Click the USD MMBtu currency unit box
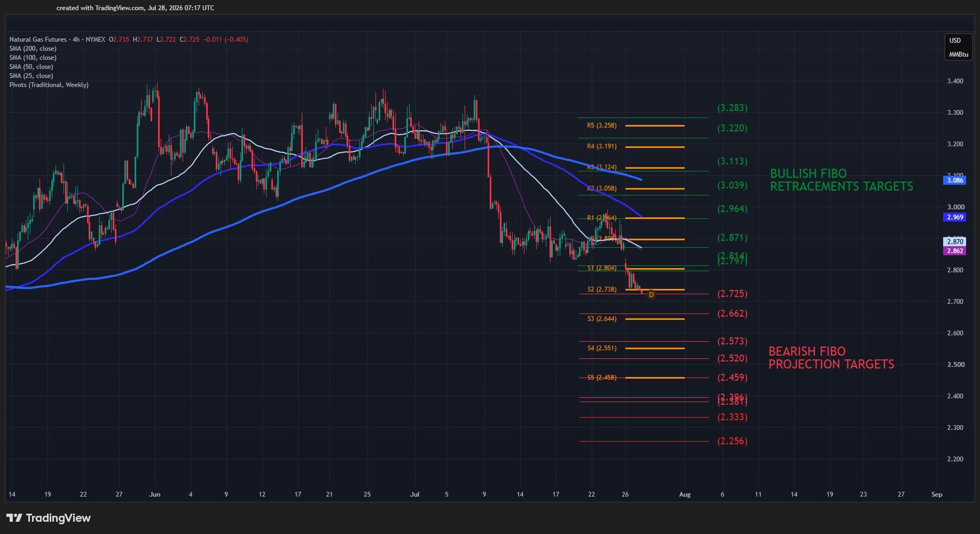980x534 pixels. pyautogui.click(x=959, y=48)
